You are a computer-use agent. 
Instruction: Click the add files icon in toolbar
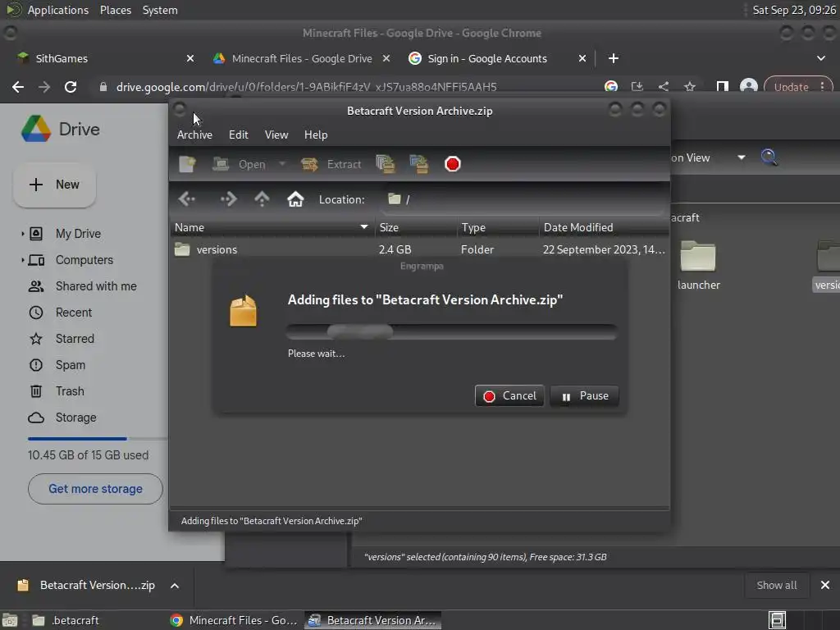pyautogui.click(x=386, y=164)
